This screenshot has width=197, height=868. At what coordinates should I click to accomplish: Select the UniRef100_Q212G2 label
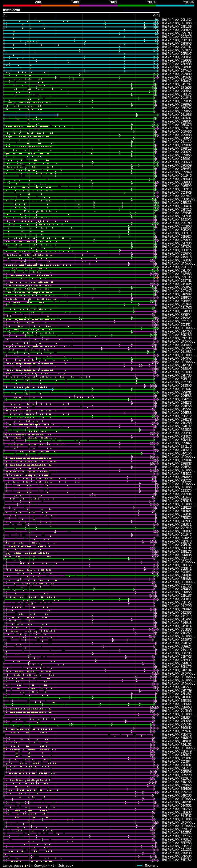177,850
